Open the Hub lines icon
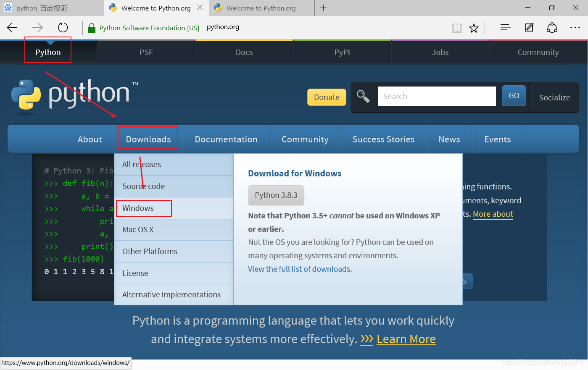Image resolution: width=588 pixels, height=370 pixels. [506, 28]
